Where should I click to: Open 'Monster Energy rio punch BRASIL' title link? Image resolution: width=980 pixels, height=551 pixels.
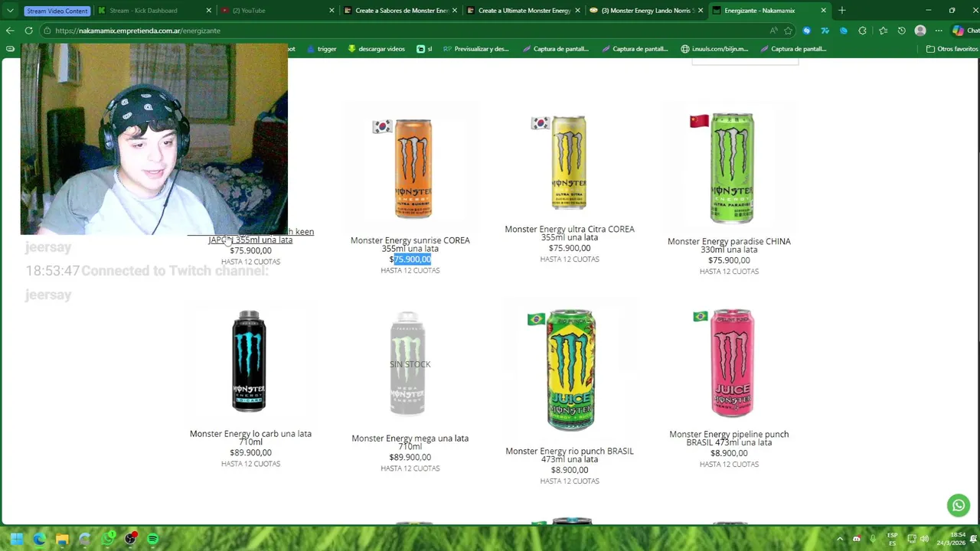click(x=570, y=455)
